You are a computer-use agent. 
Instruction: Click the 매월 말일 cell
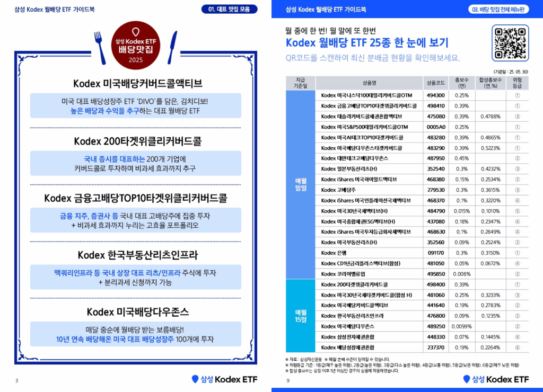[x=301, y=185]
